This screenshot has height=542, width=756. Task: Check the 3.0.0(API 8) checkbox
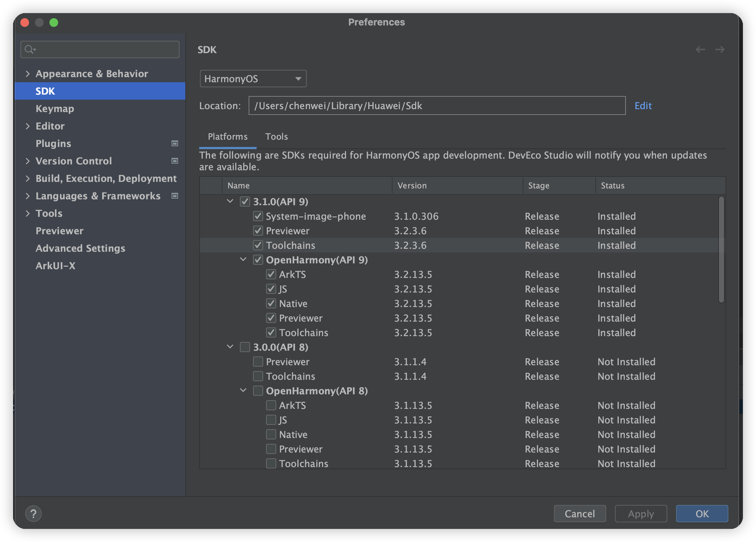245,347
